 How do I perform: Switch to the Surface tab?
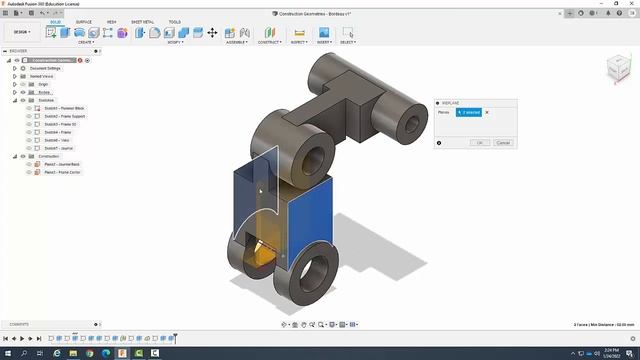click(84, 22)
